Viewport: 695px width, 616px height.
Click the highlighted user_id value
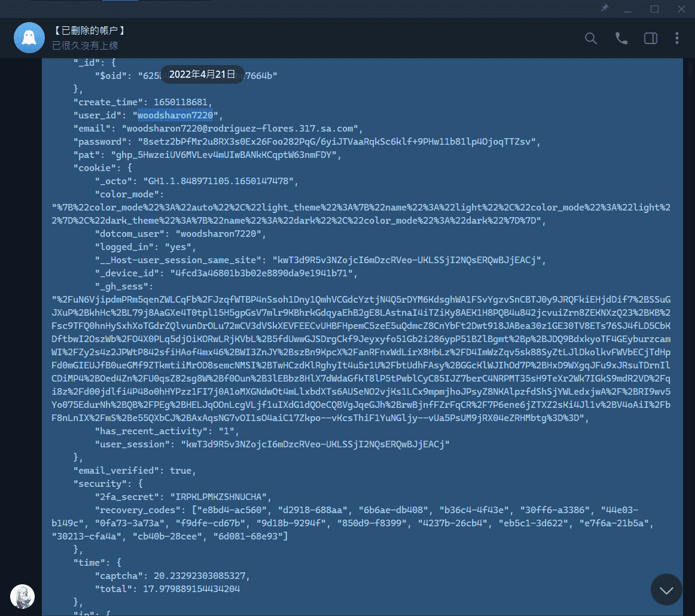pyautogui.click(x=175, y=115)
